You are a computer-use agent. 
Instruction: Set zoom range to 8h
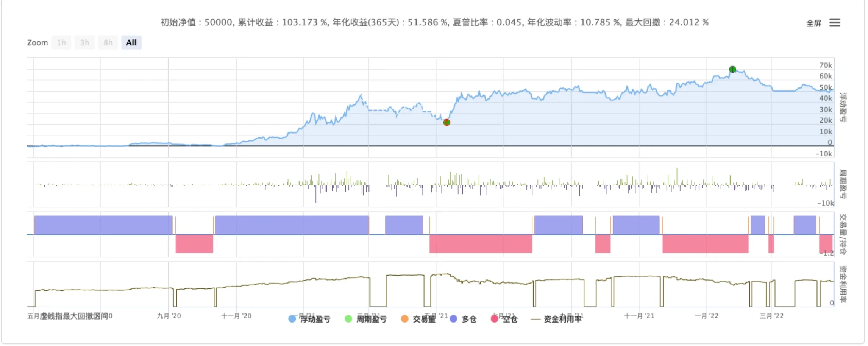[x=108, y=42]
